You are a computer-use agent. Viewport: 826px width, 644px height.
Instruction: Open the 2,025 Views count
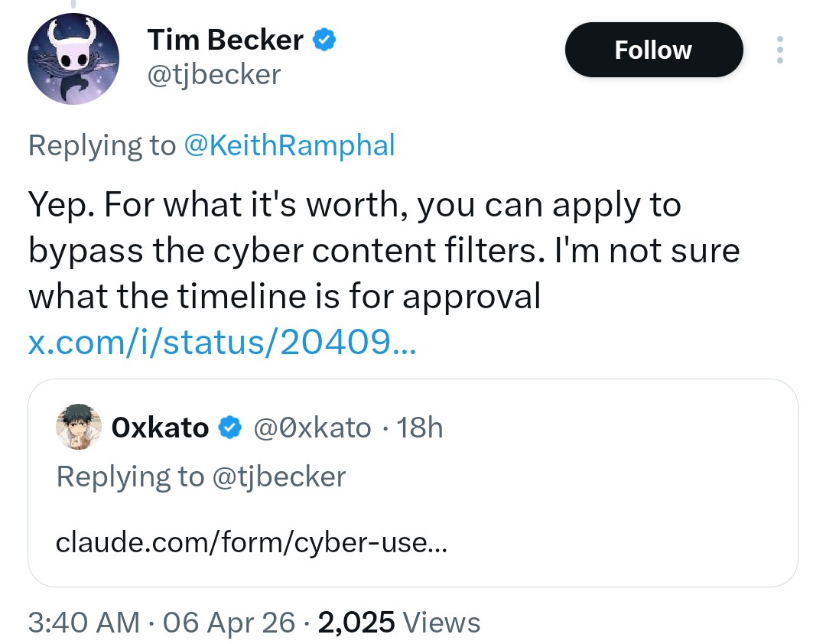click(x=398, y=623)
